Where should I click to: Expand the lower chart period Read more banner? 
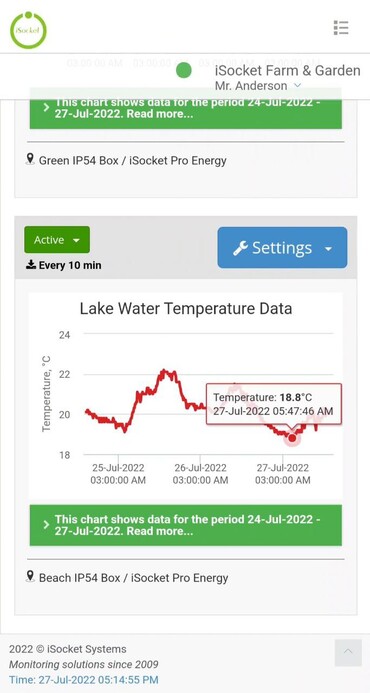(x=186, y=525)
